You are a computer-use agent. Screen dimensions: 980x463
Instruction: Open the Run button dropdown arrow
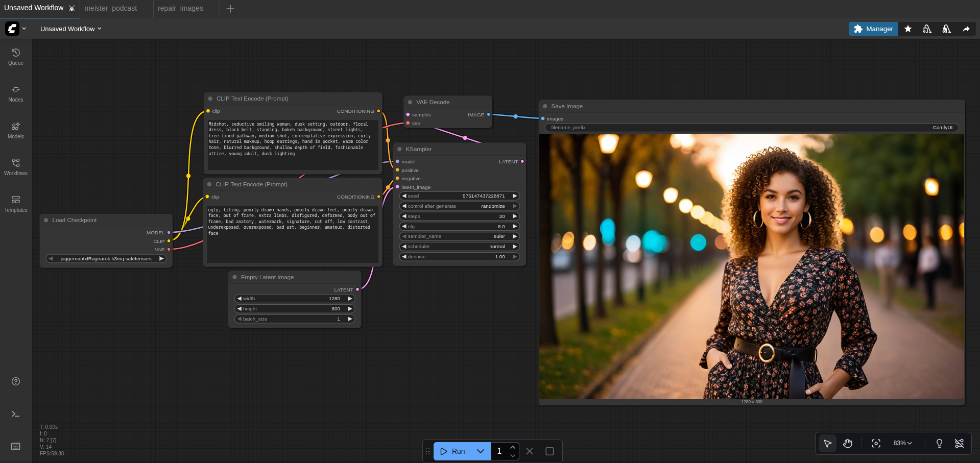[480, 451]
